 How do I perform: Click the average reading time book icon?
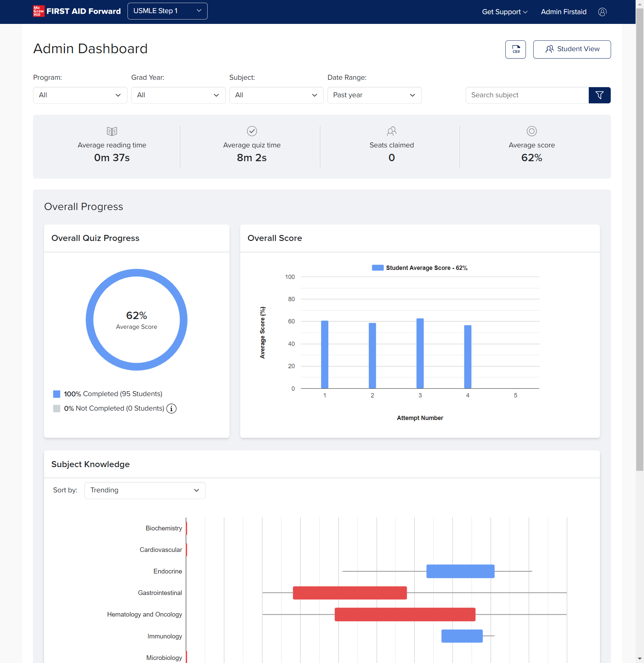(x=112, y=131)
